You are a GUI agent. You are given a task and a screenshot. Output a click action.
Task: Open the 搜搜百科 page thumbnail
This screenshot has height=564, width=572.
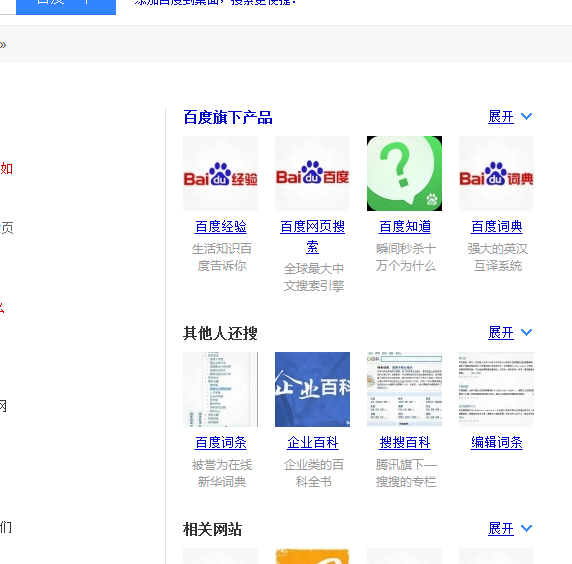pyautogui.click(x=404, y=389)
